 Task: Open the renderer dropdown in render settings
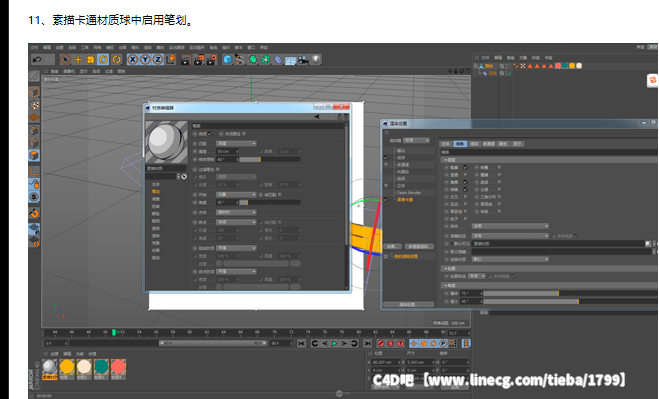(416, 140)
